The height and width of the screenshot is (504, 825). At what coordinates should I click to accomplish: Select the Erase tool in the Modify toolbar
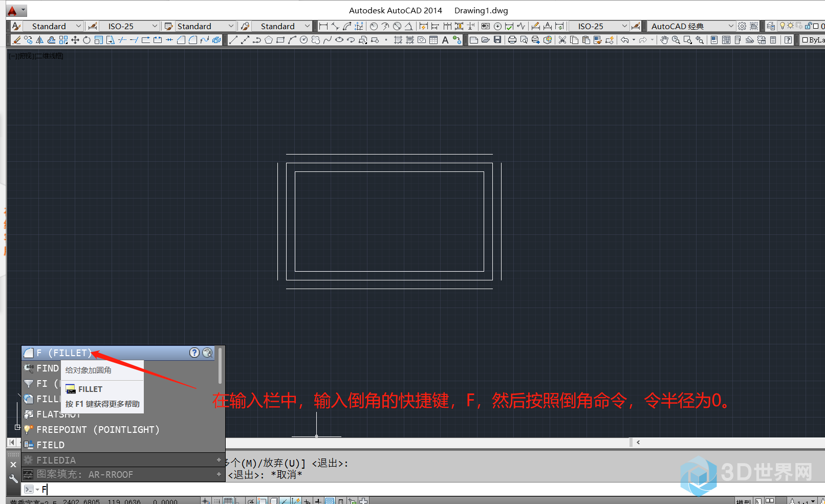coord(17,40)
